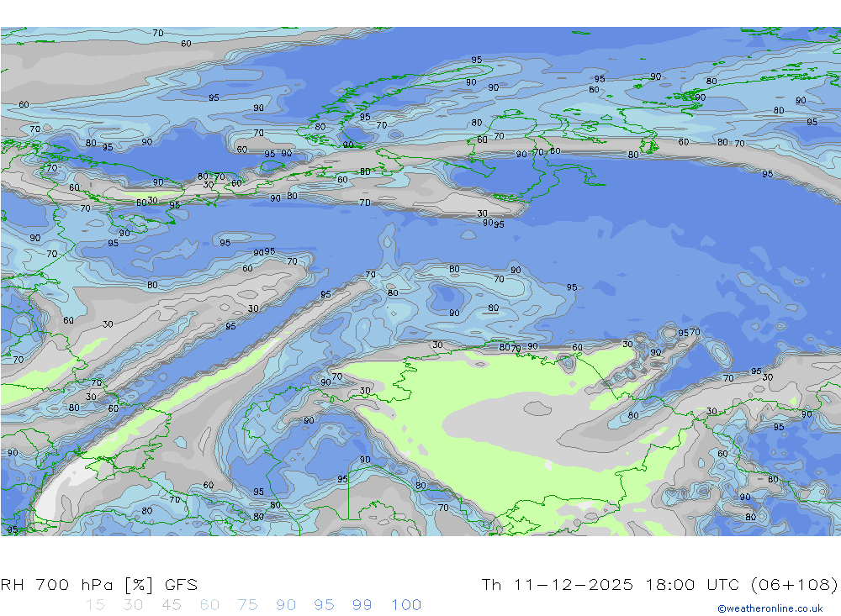
Task: Select the 15 value in the legend
Action: pyautogui.click(x=95, y=605)
